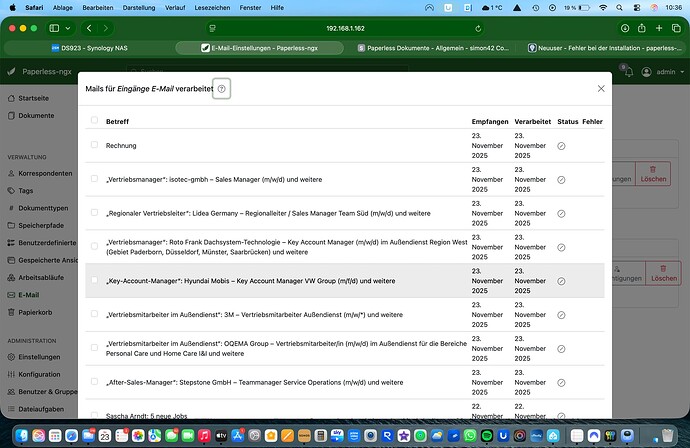Tick the checkbox for the Hyundai Mobis mail
The width and height of the screenshot is (690, 448).
tap(94, 280)
